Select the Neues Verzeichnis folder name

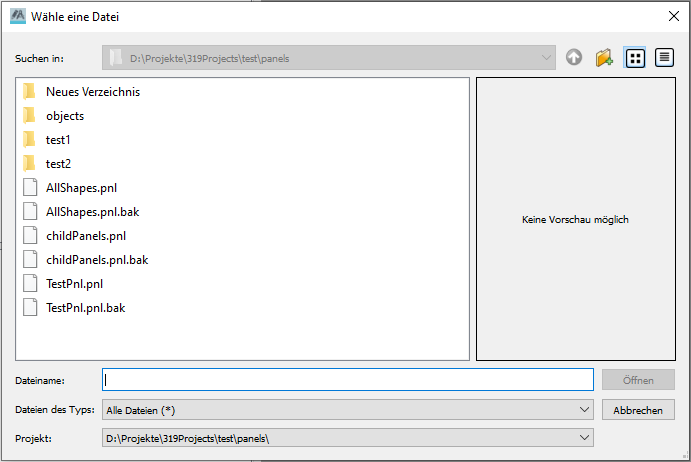pyautogui.click(x=93, y=92)
